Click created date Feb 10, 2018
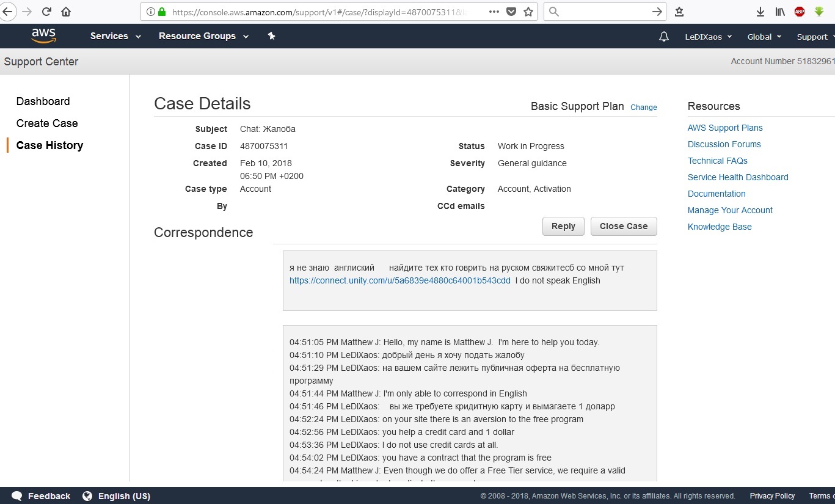The width and height of the screenshot is (835, 504). click(266, 163)
